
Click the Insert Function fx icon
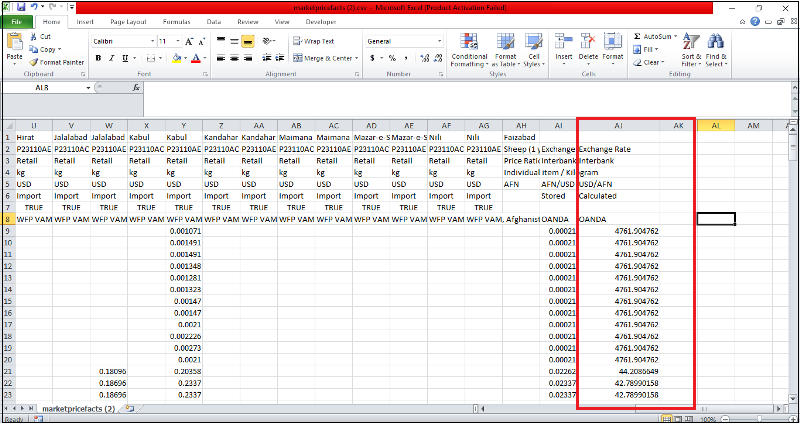(x=136, y=88)
